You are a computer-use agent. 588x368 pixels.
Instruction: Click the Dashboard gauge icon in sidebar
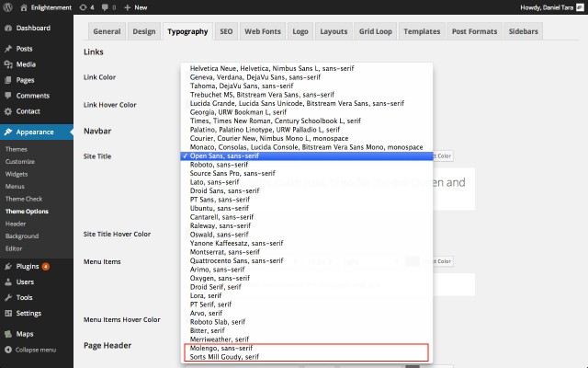(x=8, y=29)
